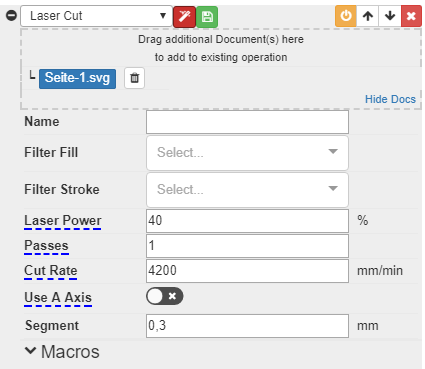
Task: Click the Name input field
Action: coord(247,122)
